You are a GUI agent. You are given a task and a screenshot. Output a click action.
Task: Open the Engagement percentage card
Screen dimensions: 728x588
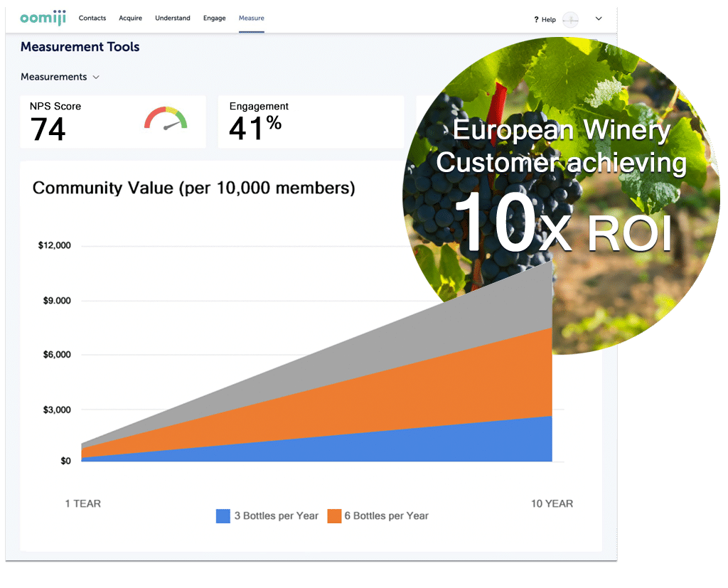pos(310,122)
